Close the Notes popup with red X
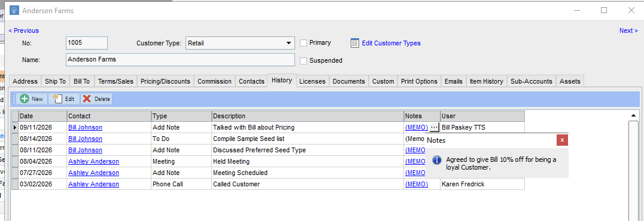Image resolution: width=644 pixels, height=221 pixels. [x=562, y=140]
